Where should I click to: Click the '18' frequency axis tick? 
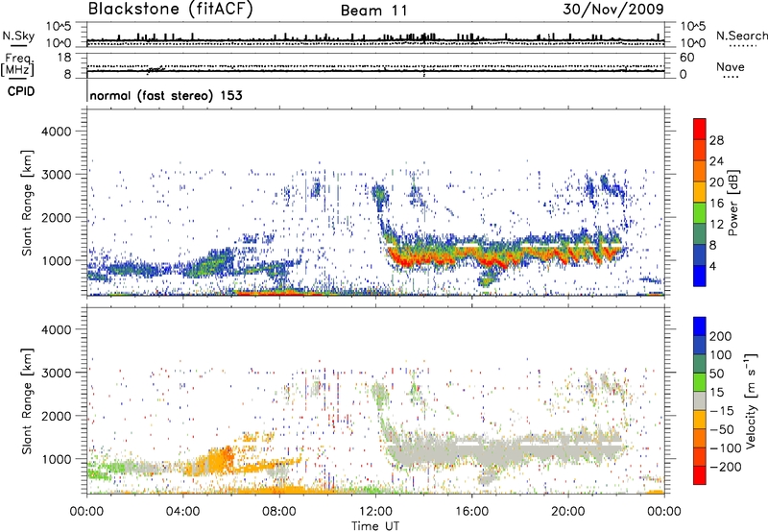click(x=63, y=58)
